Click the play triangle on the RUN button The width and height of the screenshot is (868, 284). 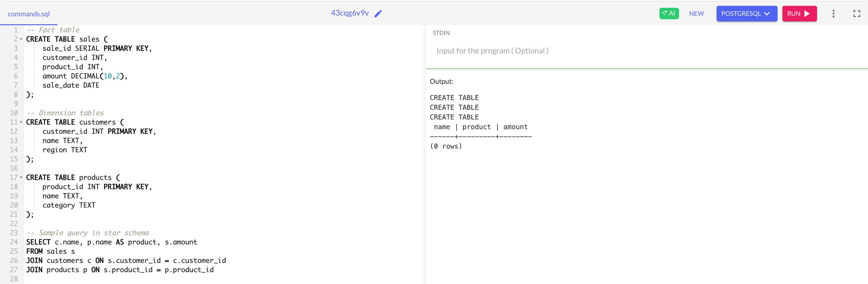tap(807, 14)
